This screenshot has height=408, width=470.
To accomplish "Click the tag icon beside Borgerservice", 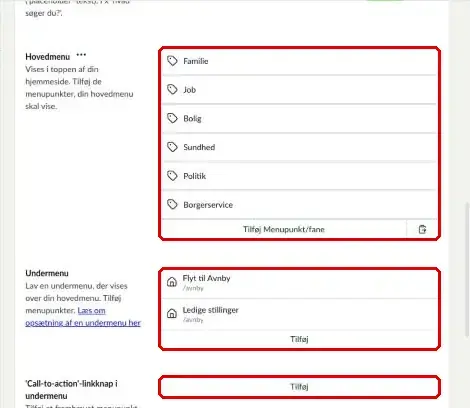I will coord(172,204).
